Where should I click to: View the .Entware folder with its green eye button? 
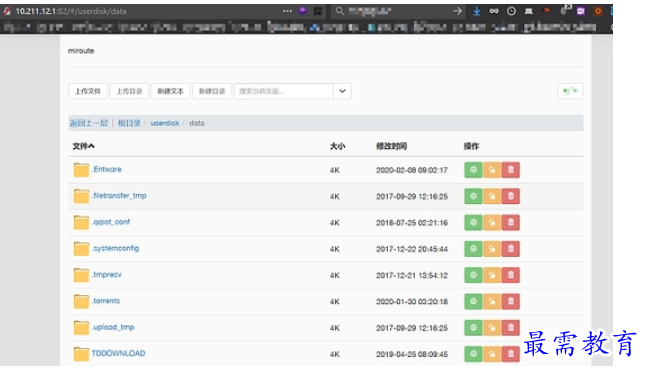click(x=473, y=170)
